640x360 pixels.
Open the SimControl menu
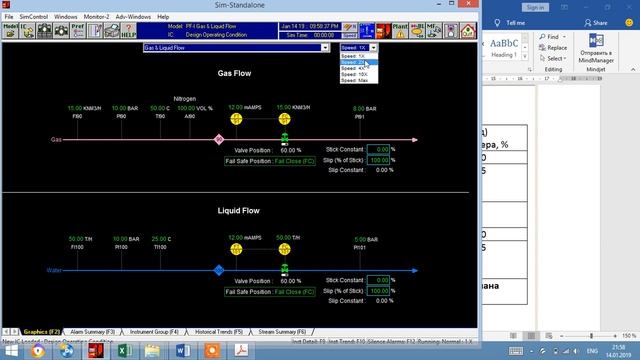coord(33,17)
